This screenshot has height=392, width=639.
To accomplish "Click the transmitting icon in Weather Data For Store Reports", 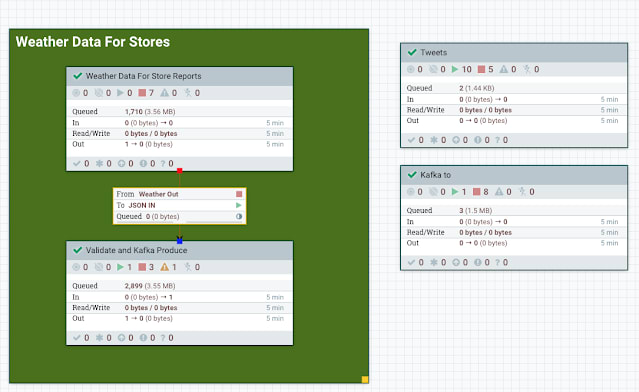I will [x=76, y=93].
